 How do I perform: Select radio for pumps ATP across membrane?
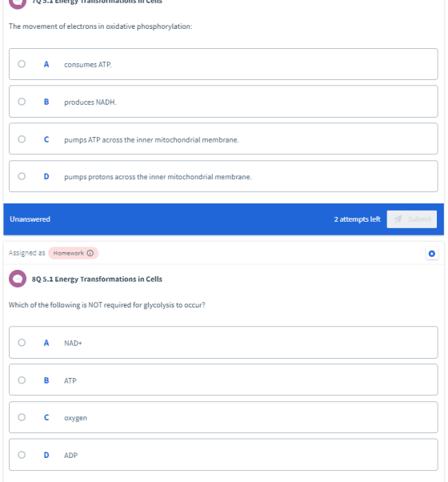point(22,139)
